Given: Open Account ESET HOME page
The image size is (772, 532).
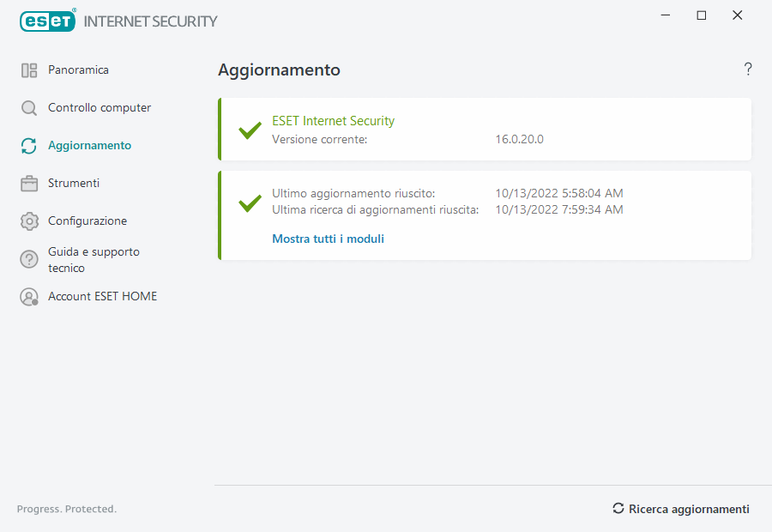Looking at the screenshot, I should [102, 297].
